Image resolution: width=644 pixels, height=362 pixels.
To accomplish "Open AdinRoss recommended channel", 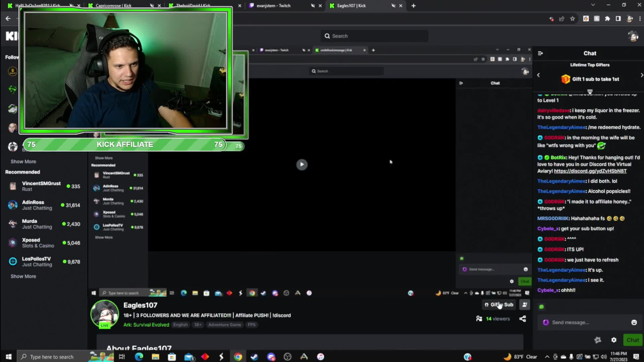I will (x=44, y=205).
